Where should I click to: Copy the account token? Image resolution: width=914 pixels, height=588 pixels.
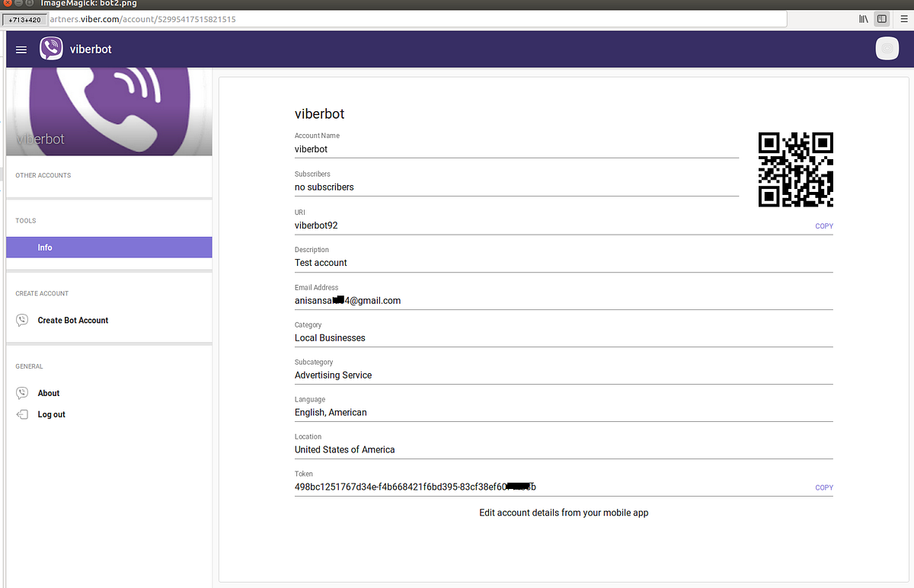tap(824, 487)
